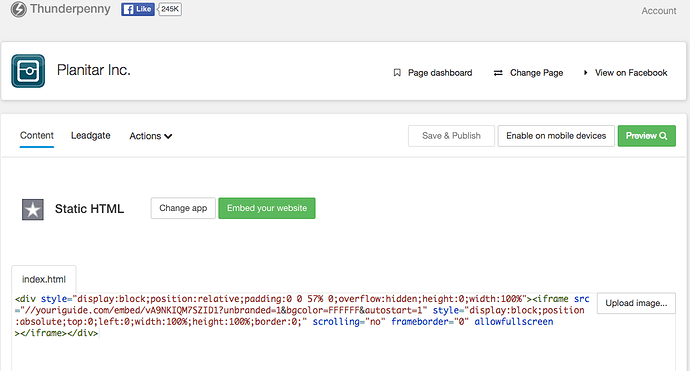
Task: Click the Thunderpenny lightning logo icon
Action: 18,9
